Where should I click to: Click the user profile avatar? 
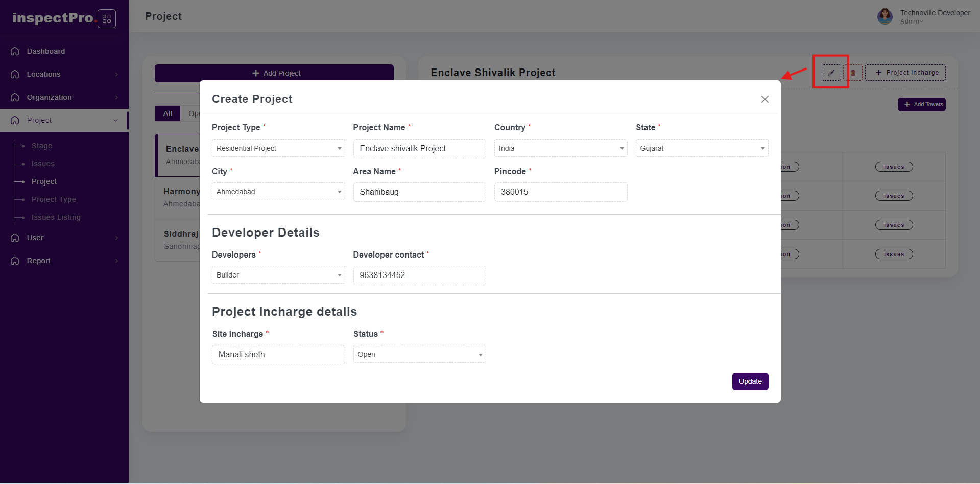click(885, 16)
